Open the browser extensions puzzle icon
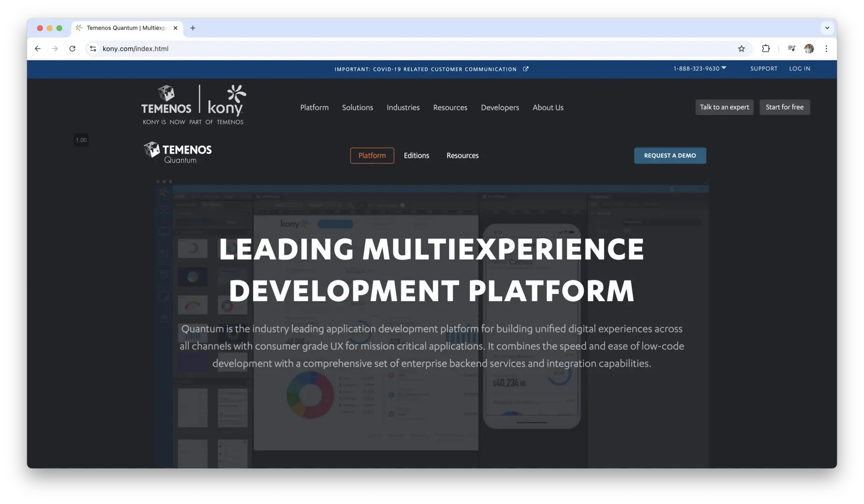Screen dimensions: 864x504 point(766,49)
